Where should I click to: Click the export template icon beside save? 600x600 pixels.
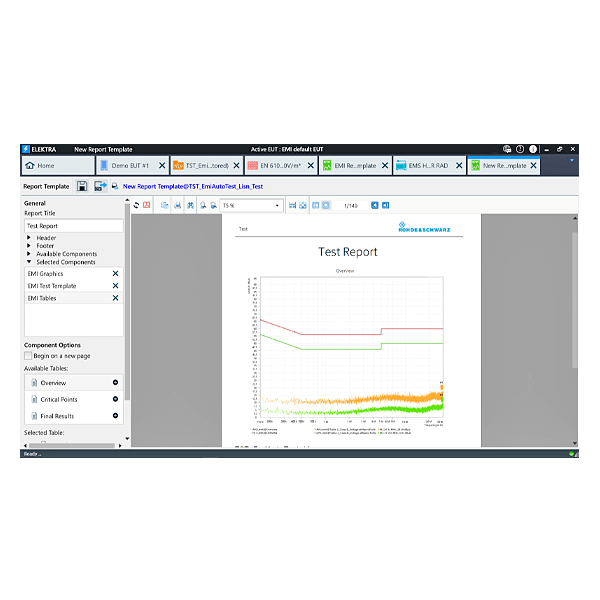point(100,186)
